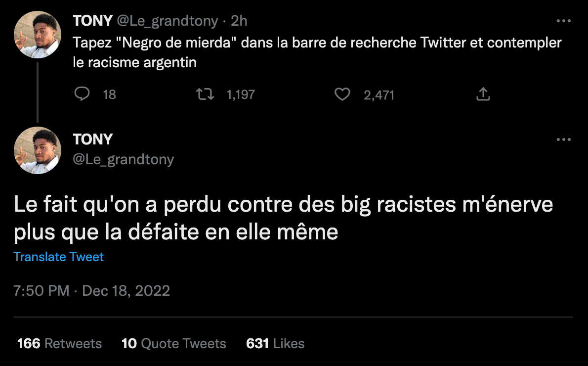This screenshot has height=366, width=588.
Task: Click the 18 replies count
Action: coord(109,94)
